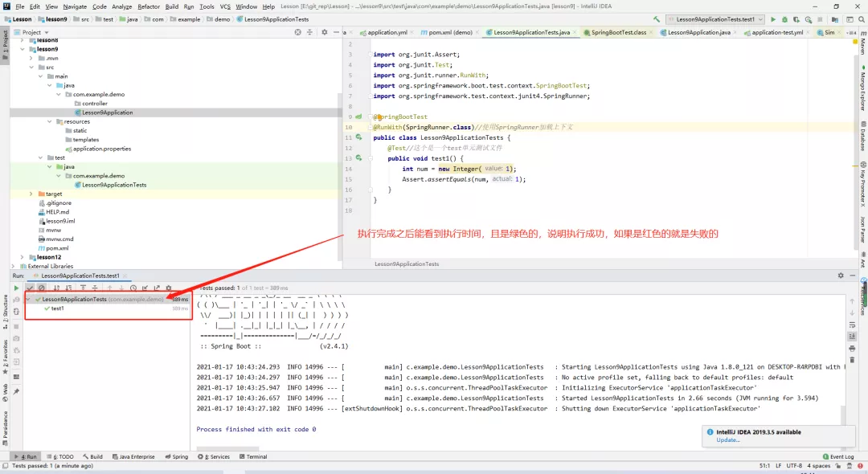Image resolution: width=868 pixels, height=474 pixels.
Task: Open test runner settings gear icon
Action: pyautogui.click(x=168, y=288)
